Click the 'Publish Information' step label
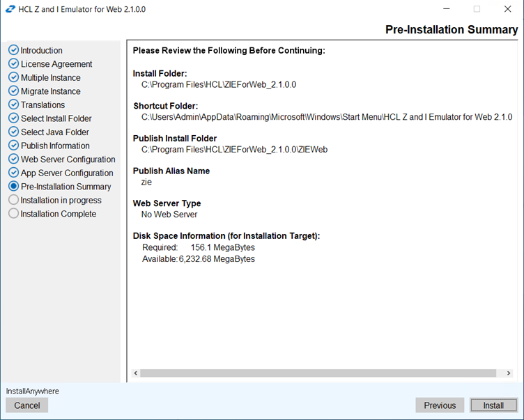The width and height of the screenshot is (524, 420). tap(55, 146)
